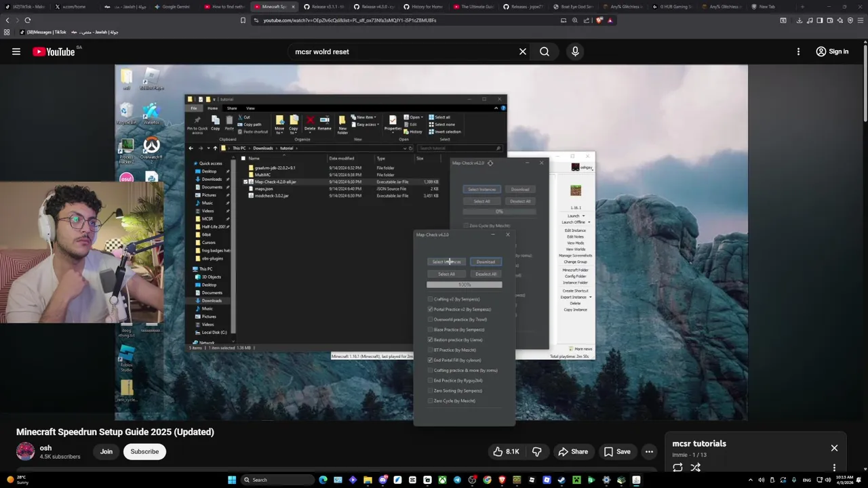The width and height of the screenshot is (868, 488).
Task: Click Select All in front Map-Check
Action: 446,274
